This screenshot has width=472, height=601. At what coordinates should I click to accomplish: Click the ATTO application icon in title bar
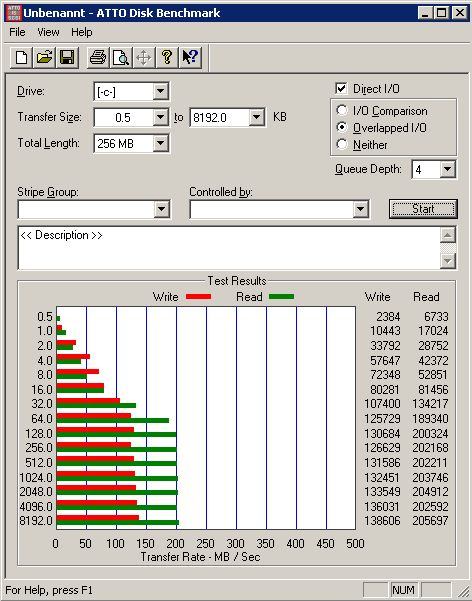click(14, 13)
